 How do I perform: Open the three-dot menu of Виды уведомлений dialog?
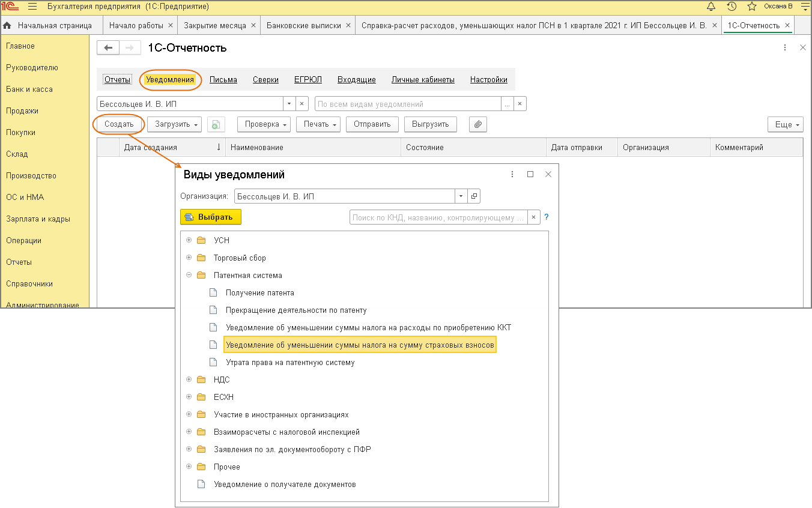512,174
